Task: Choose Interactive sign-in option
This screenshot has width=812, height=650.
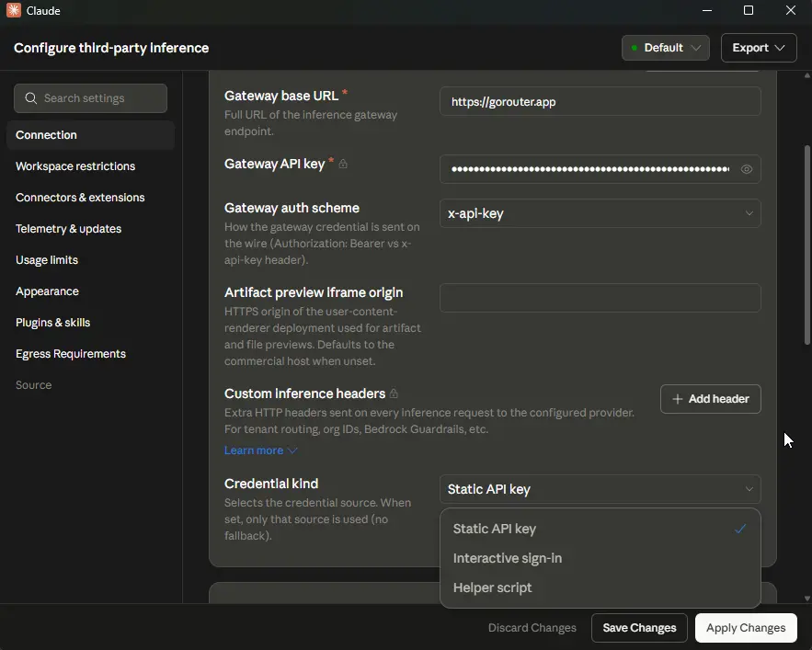Action: pyautogui.click(x=600, y=558)
